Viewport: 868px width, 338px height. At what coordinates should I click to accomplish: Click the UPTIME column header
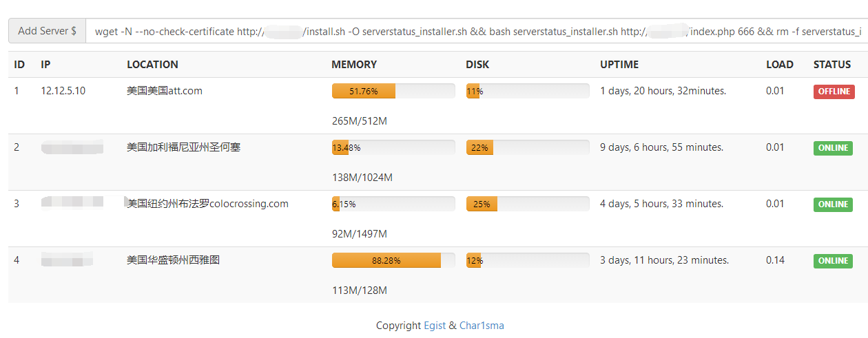pos(619,65)
